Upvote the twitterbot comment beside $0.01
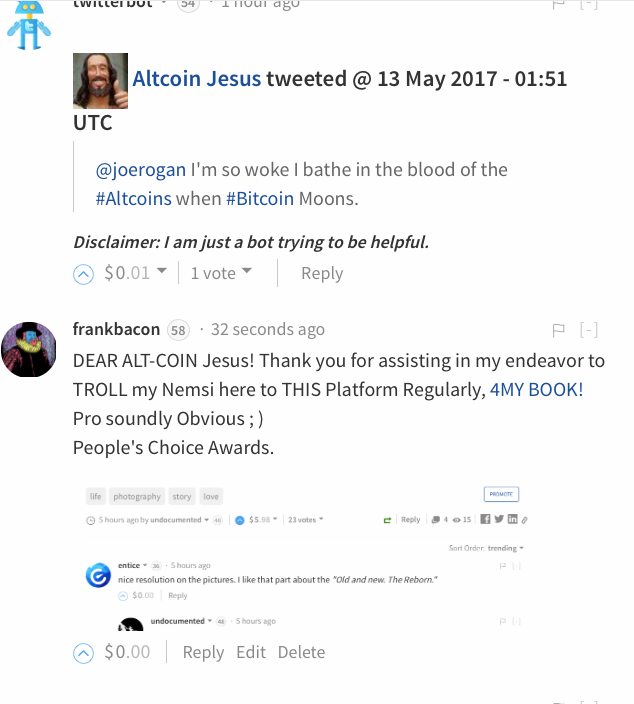634x704 pixels. 85,273
